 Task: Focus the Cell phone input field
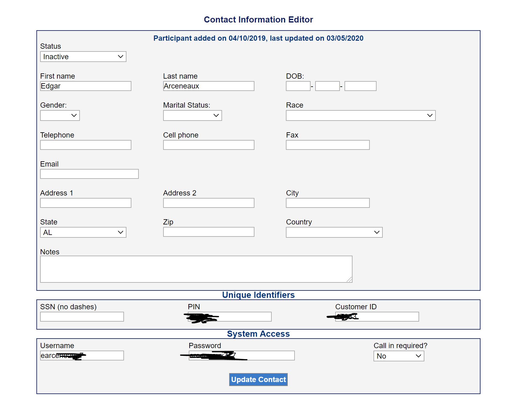208,145
